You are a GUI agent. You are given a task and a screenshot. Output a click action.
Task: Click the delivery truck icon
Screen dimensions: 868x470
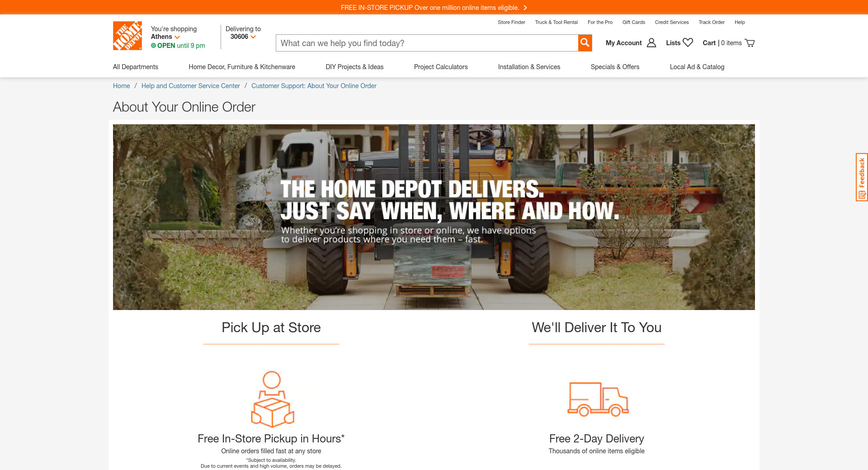(598, 399)
